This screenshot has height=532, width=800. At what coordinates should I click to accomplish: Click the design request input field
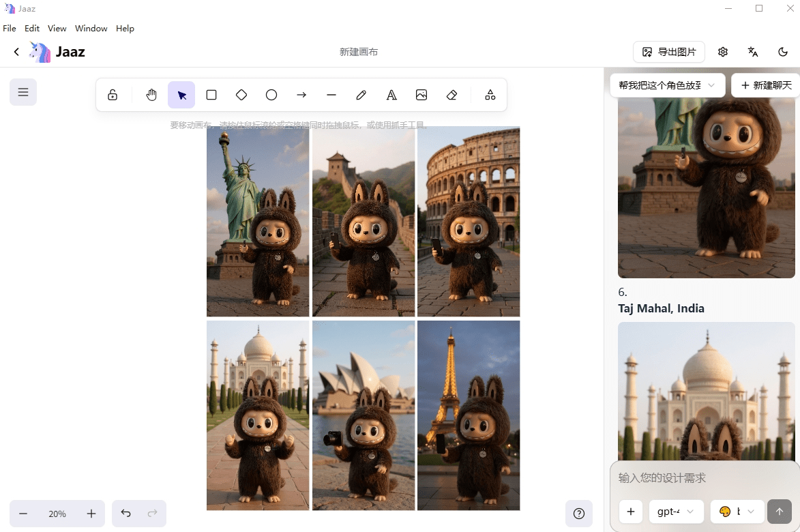702,478
